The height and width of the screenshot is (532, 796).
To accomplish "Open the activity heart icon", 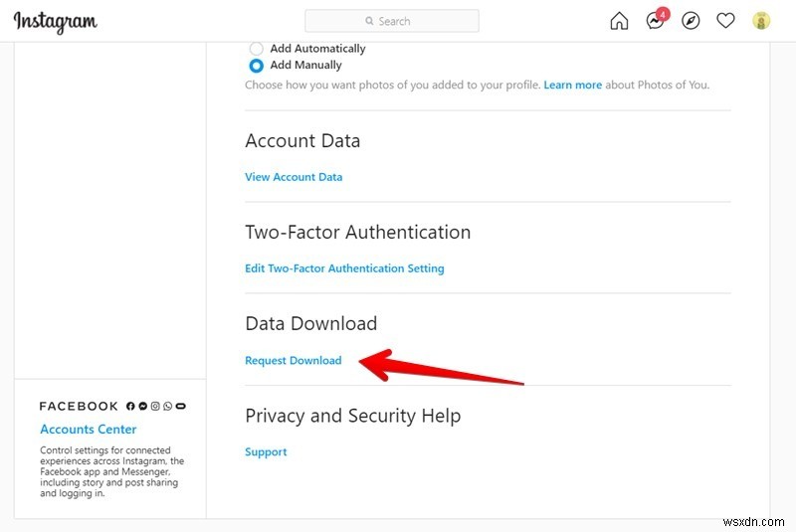I will point(726,21).
